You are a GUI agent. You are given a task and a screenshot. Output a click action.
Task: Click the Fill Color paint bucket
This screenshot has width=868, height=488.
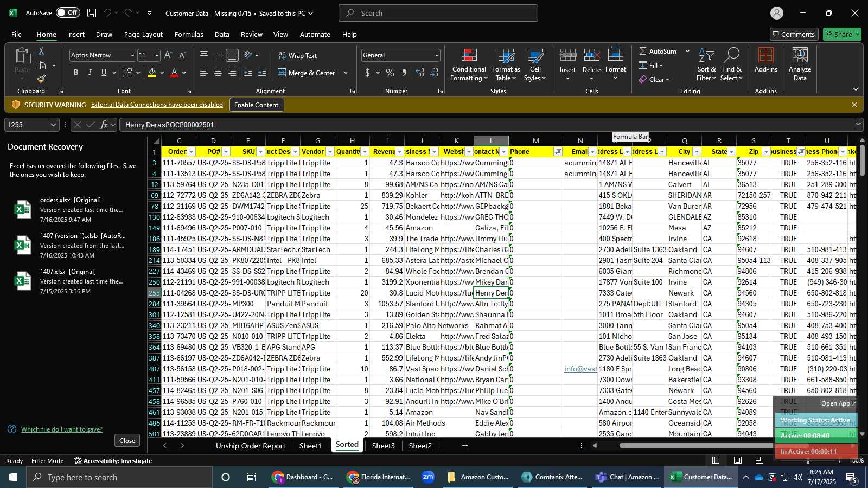pos(152,73)
